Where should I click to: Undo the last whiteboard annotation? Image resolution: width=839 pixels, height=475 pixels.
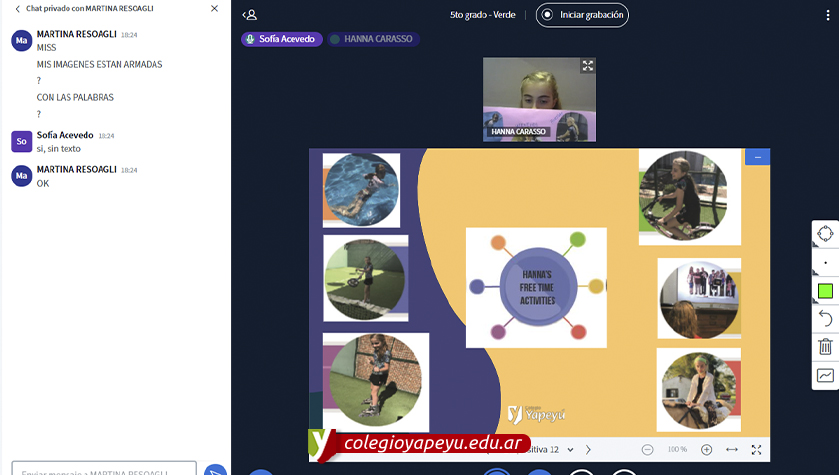pyautogui.click(x=825, y=318)
